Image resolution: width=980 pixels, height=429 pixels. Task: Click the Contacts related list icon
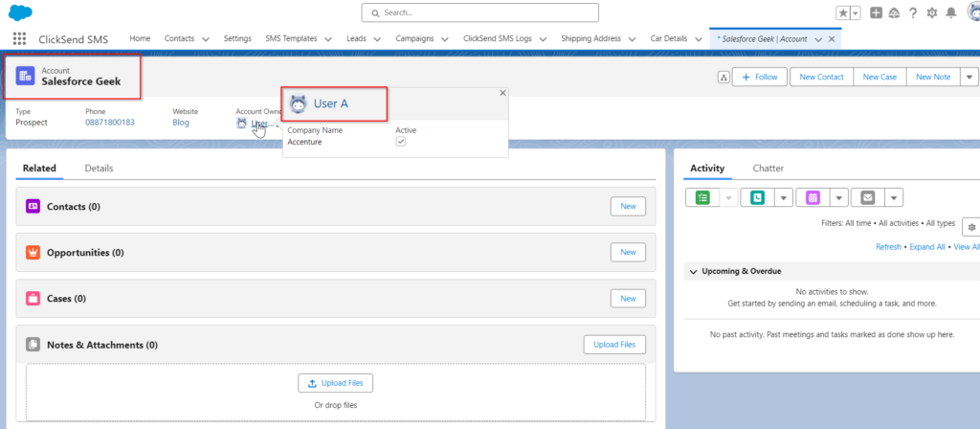pos(33,207)
